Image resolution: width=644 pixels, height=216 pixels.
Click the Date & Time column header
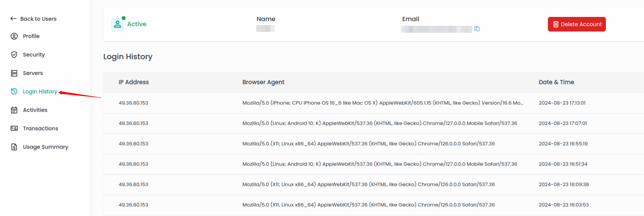point(556,82)
